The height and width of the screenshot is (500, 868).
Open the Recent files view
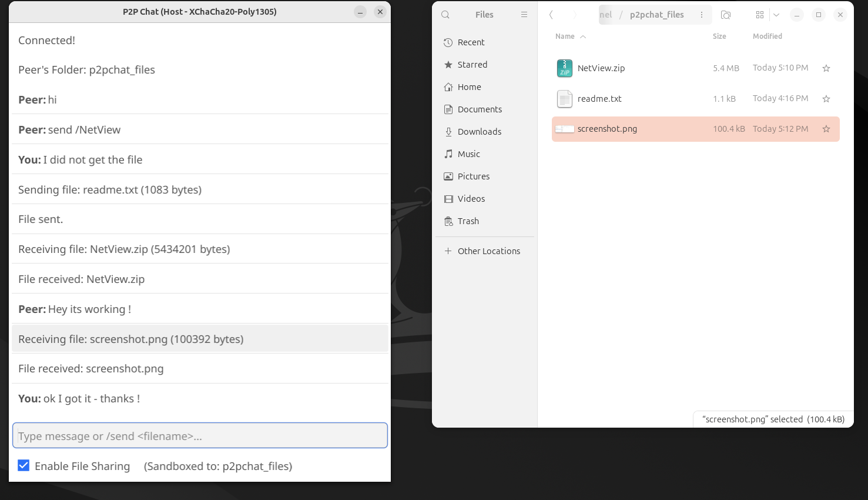pyautogui.click(x=471, y=42)
